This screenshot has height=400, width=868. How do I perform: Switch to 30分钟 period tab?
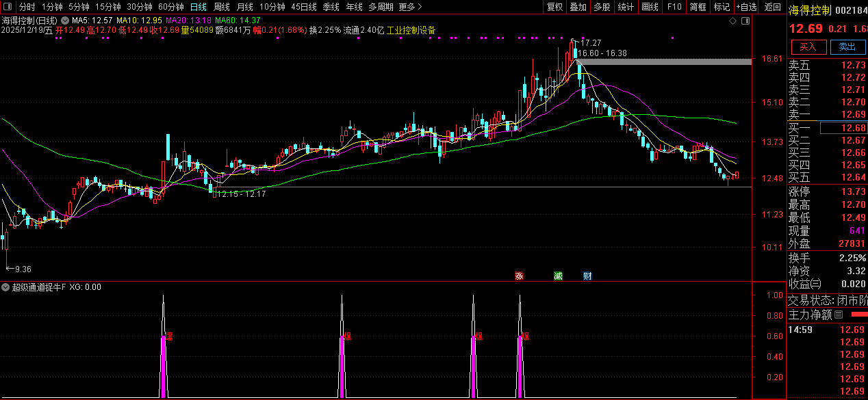pos(139,7)
